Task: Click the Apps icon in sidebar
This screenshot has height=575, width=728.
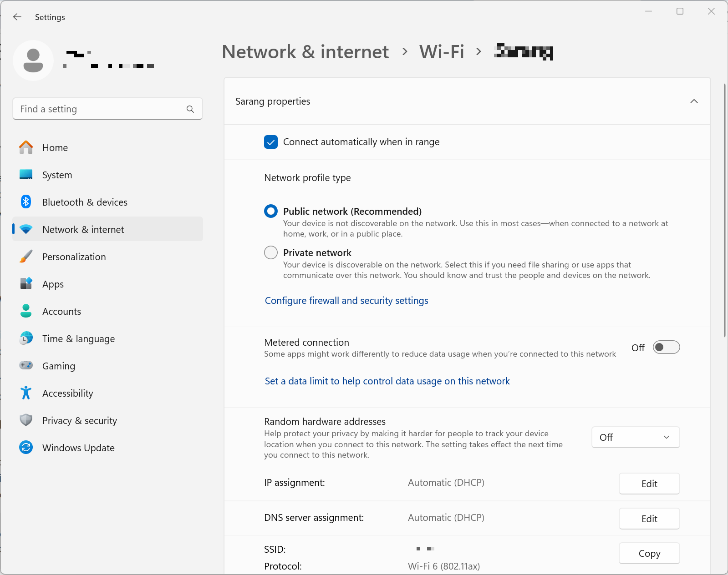Action: (26, 284)
